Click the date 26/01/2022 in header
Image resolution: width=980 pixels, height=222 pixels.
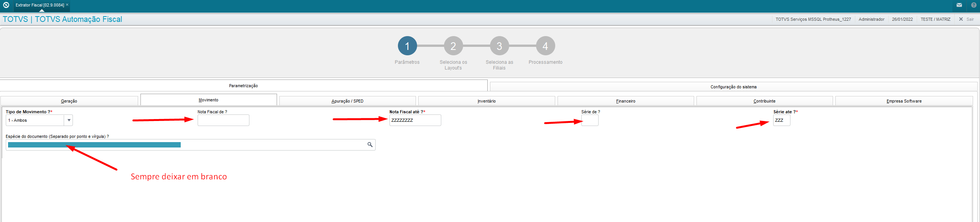[x=902, y=19]
